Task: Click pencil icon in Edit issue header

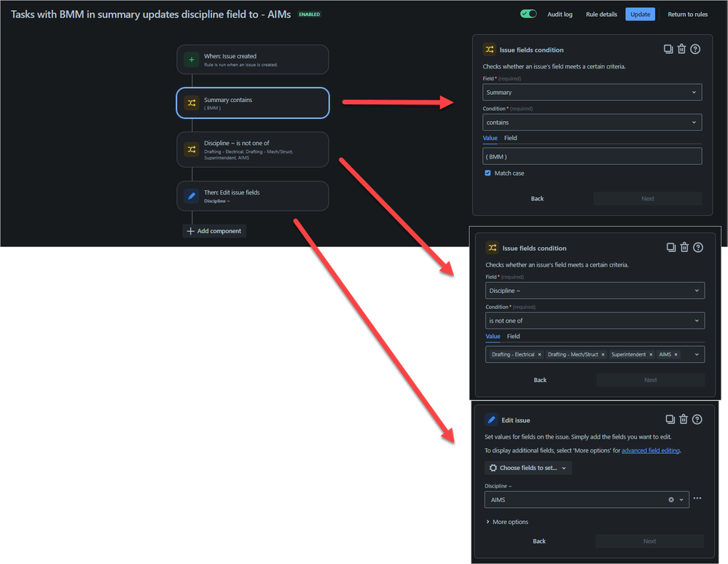Action: click(x=491, y=420)
